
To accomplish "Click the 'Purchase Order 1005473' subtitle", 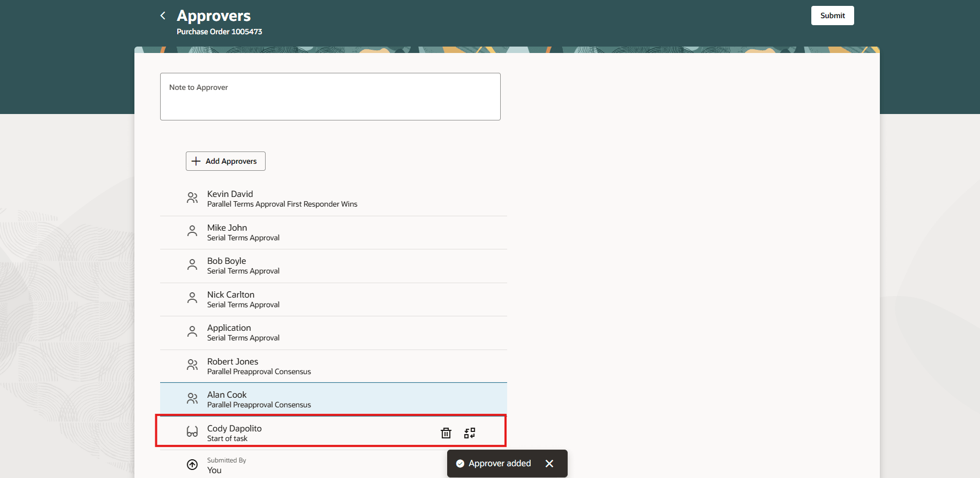I will coord(220,32).
